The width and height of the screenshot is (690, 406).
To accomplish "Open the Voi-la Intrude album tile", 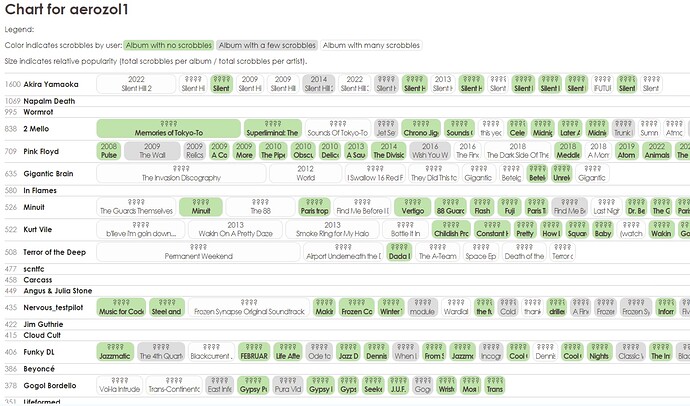I will [x=120, y=385].
